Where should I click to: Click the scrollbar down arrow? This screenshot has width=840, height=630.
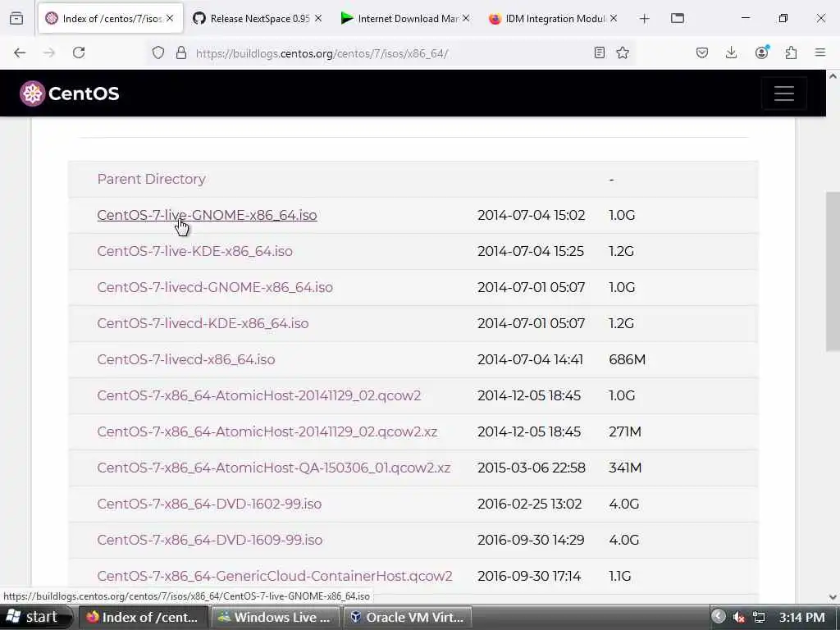pos(833,597)
